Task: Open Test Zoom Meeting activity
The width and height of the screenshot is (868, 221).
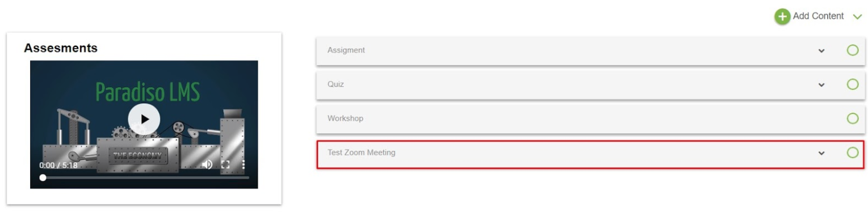Action: tap(361, 152)
